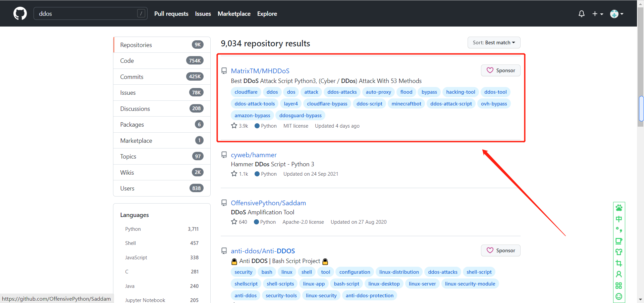The width and height of the screenshot is (644, 303).
Task: Select the Commits results filter
Action: click(162, 77)
